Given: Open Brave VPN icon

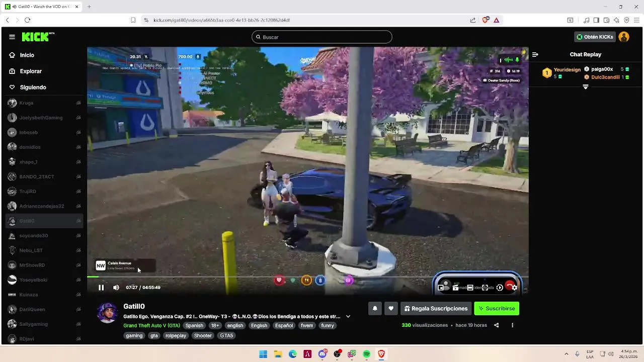Looking at the screenshot, I should pyautogui.click(x=626, y=20).
